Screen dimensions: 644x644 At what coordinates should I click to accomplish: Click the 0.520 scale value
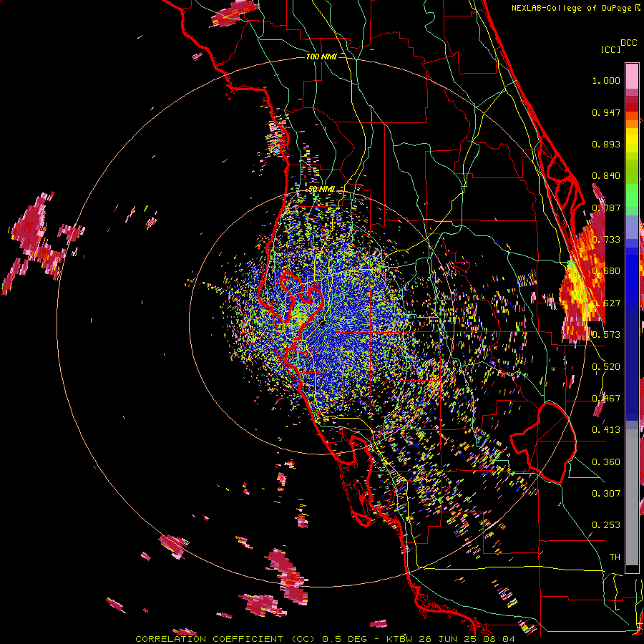606,367
